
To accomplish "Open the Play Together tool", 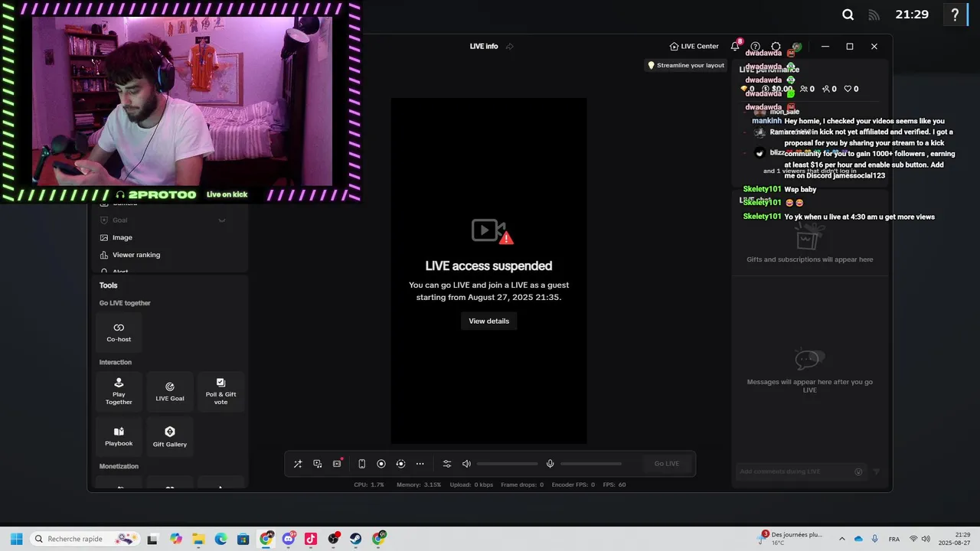I will [x=119, y=392].
